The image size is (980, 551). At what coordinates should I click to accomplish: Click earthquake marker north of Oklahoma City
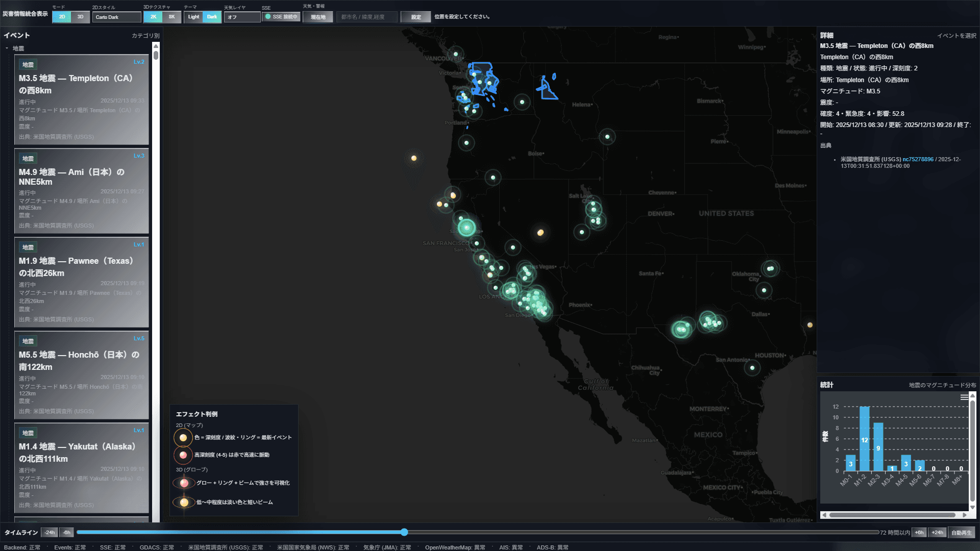770,268
